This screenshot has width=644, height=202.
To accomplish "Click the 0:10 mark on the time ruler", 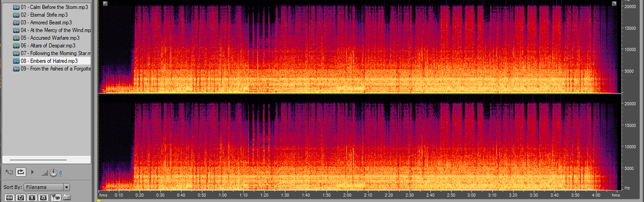I will [x=119, y=195].
